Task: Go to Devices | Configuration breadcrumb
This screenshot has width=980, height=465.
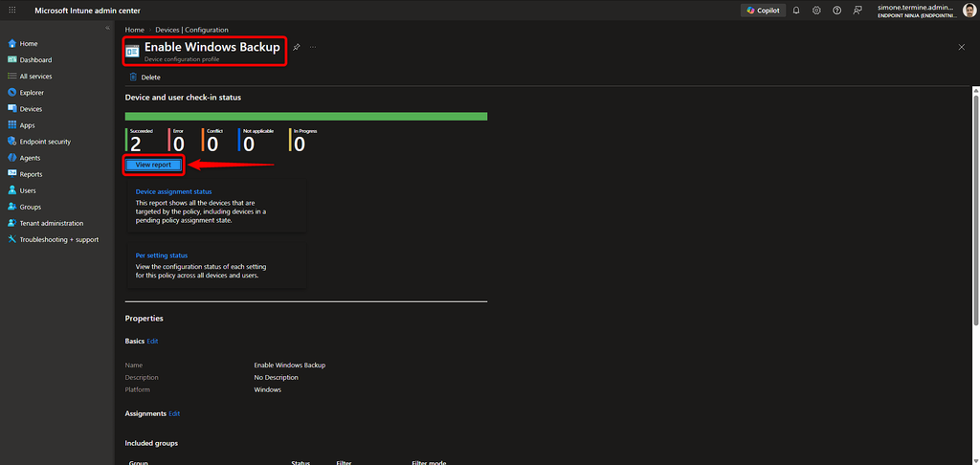Action: click(191, 30)
